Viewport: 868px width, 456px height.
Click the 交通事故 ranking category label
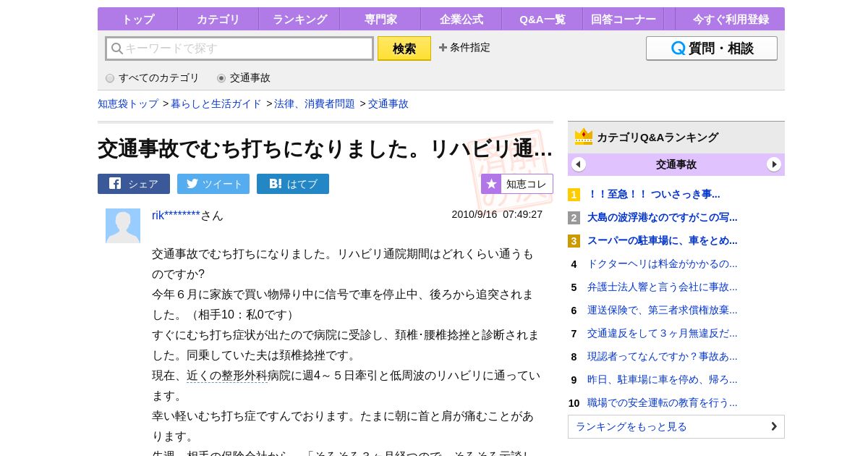coord(676,164)
